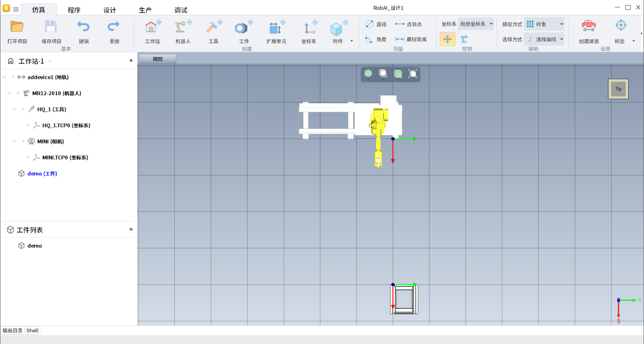Click the 输出日志 output log button
Image resolution: width=644 pixels, height=344 pixels.
point(13,330)
